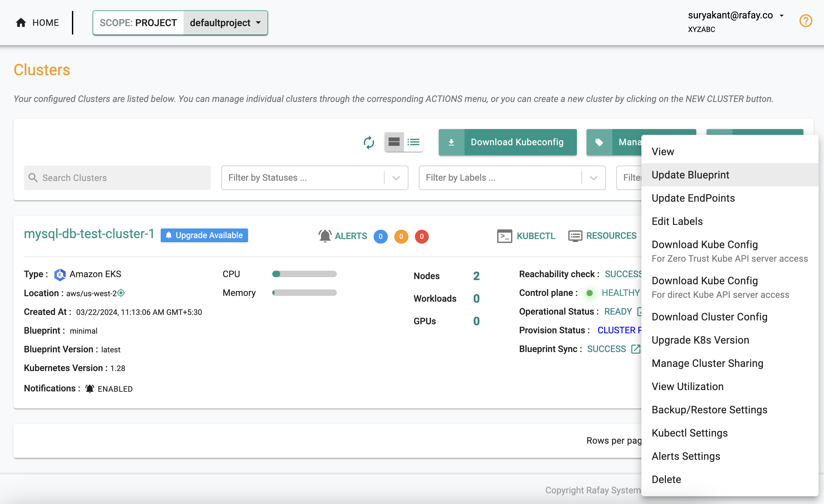This screenshot has width=824, height=504.
Task: Click the download arrow icon on Download Kubeconfig
Action: (451, 142)
